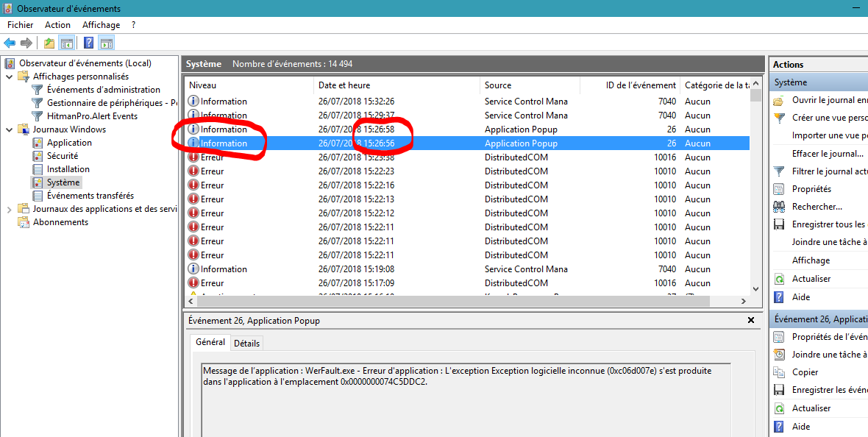The height and width of the screenshot is (437, 868).
Task: Switch to the Général tab
Action: [210, 342]
